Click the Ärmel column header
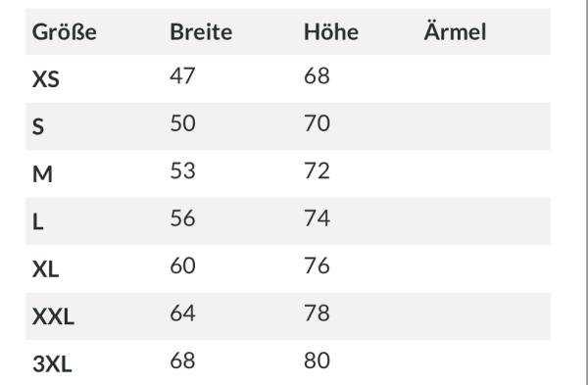The width and height of the screenshot is (588, 385). (455, 31)
